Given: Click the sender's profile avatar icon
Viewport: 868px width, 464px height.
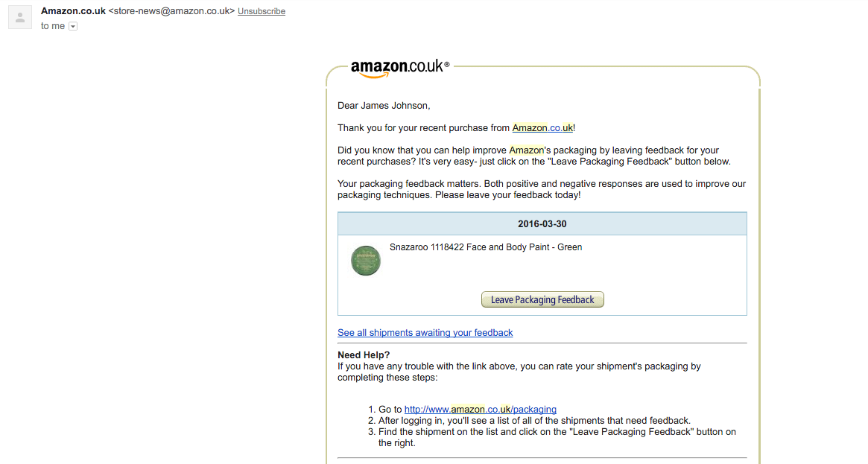Looking at the screenshot, I should coord(19,16).
